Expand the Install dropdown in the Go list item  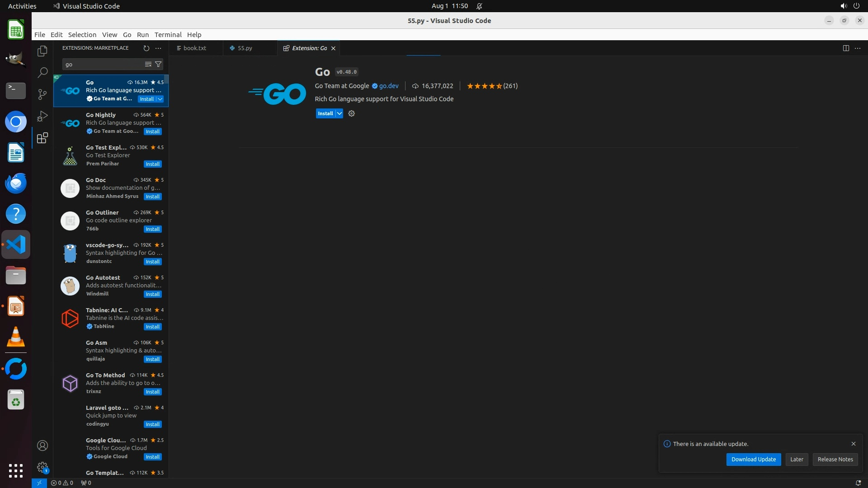point(160,99)
